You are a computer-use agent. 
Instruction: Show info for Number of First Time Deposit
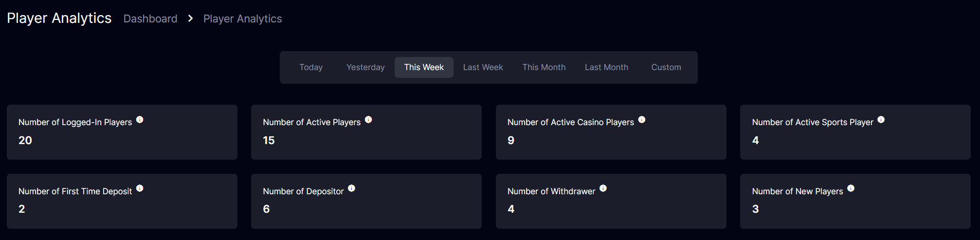click(140, 188)
